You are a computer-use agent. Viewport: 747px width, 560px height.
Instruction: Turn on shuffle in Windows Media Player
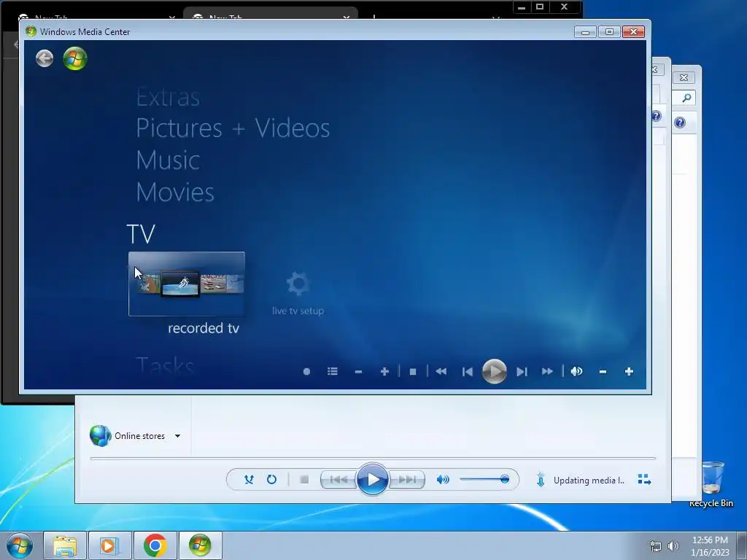[x=249, y=480]
